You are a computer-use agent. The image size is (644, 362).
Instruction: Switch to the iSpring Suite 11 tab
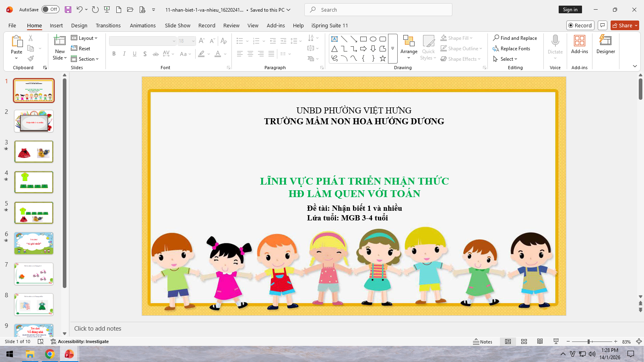329,25
